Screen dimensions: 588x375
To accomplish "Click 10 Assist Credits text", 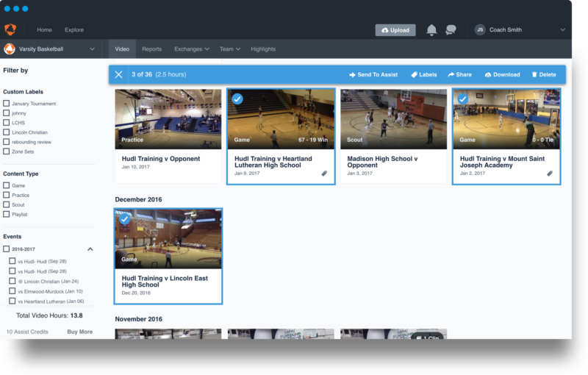I will tap(27, 332).
